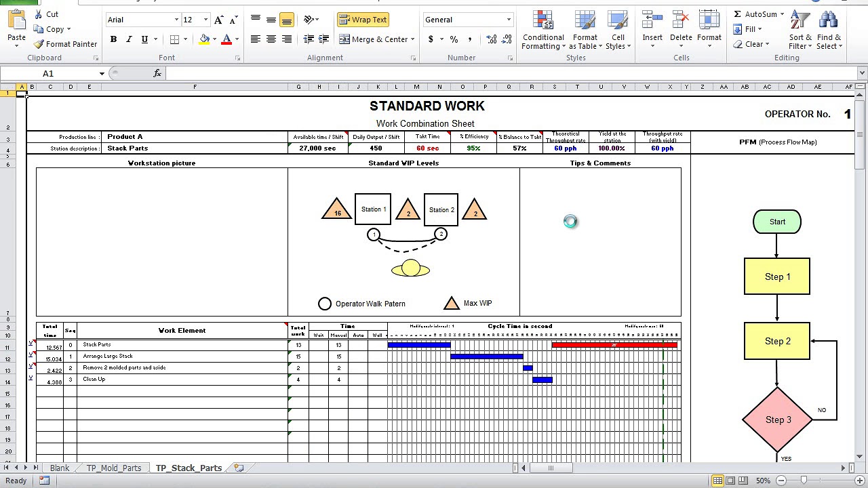Apply Accounting dollar number format
This screenshot has height=488, width=868.
point(431,39)
